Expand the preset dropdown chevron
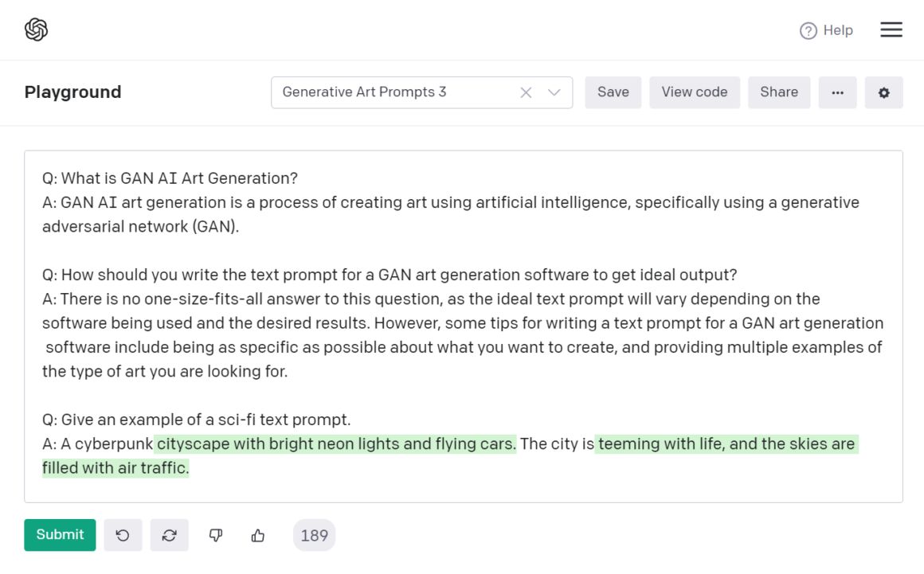Image resolution: width=924 pixels, height=574 pixels. coord(554,92)
